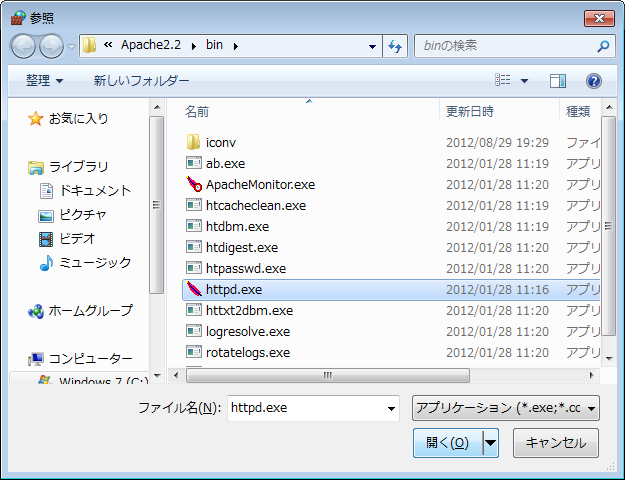Click the file list horizontal scrollbar

tap(328, 376)
